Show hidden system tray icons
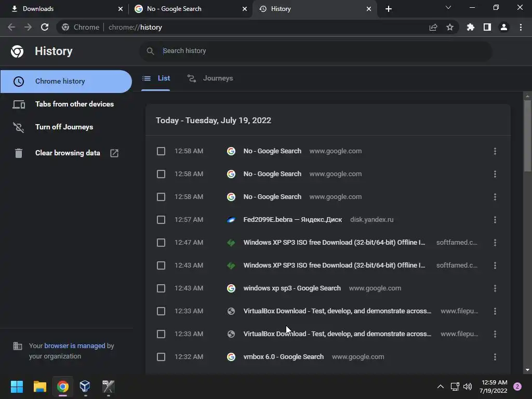The height and width of the screenshot is (399, 532). tap(441, 387)
